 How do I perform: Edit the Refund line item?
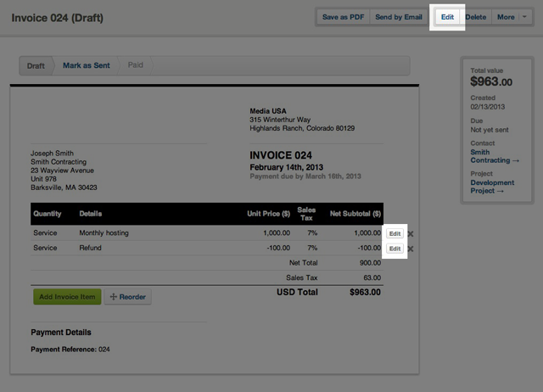[395, 249]
